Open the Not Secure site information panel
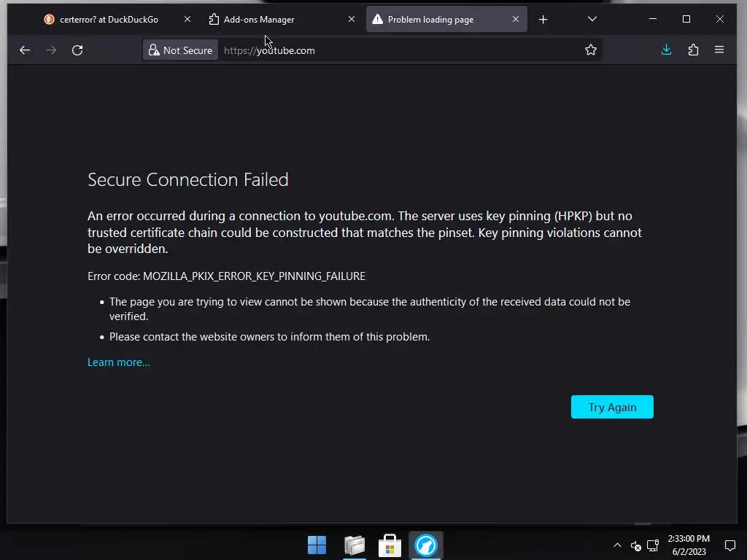This screenshot has width=747, height=560. (x=181, y=50)
